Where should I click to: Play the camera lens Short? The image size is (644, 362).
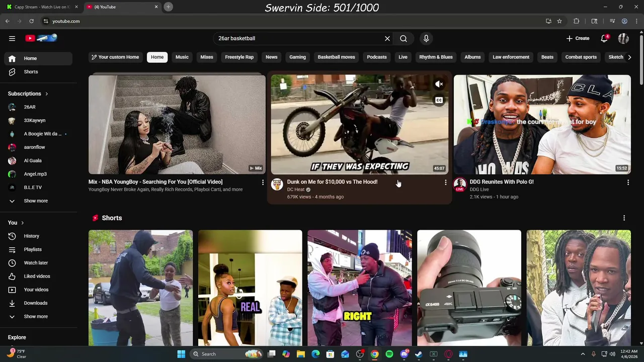pyautogui.click(x=469, y=288)
